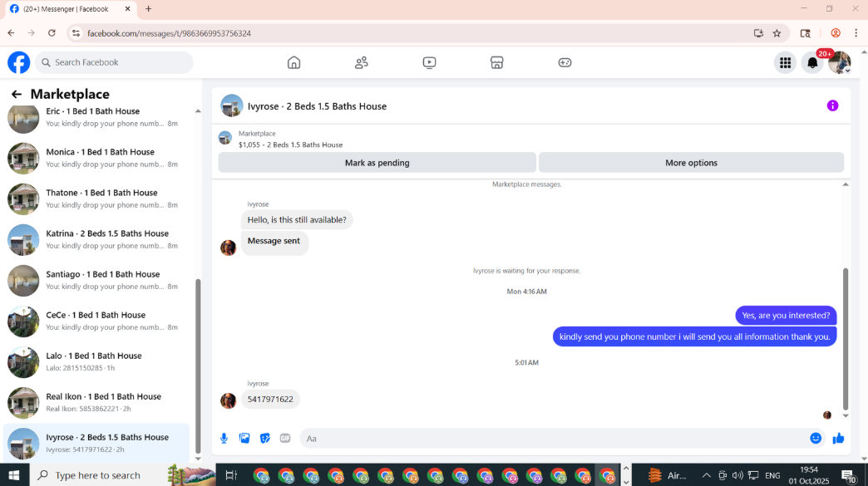The height and width of the screenshot is (486, 868).
Task: Open a new browser tab
Action: coord(148,9)
